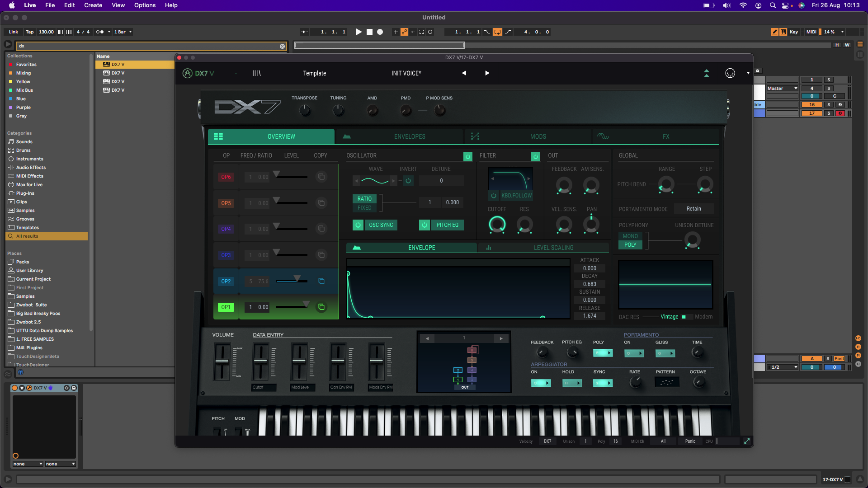Click the transport Play button

[359, 32]
